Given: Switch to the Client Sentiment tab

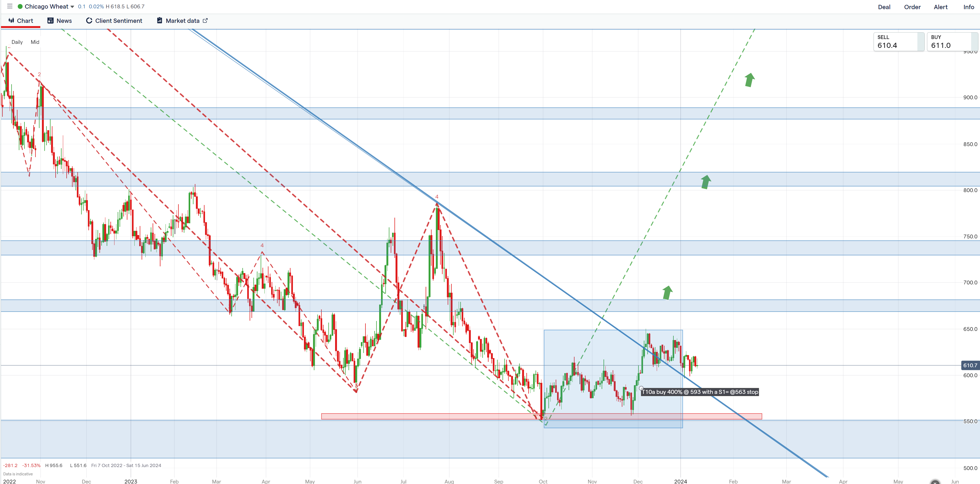Looking at the screenshot, I should click(118, 20).
